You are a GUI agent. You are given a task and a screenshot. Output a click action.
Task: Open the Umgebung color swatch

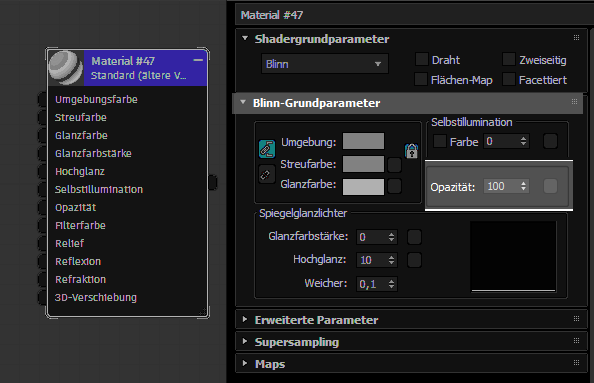point(363,141)
